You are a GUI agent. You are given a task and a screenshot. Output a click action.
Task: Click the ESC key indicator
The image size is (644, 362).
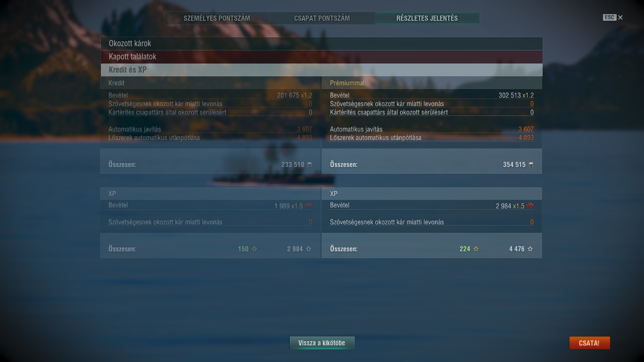[610, 17]
